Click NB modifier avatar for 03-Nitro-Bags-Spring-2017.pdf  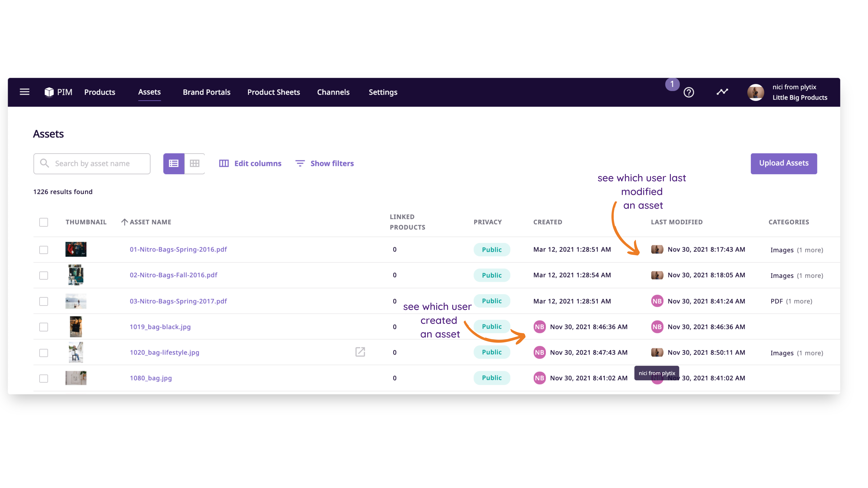coord(657,301)
